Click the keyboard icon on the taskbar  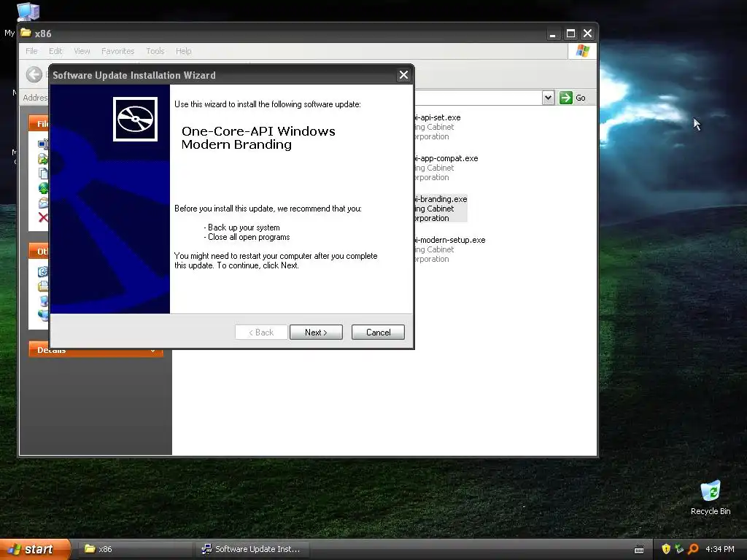click(x=639, y=550)
